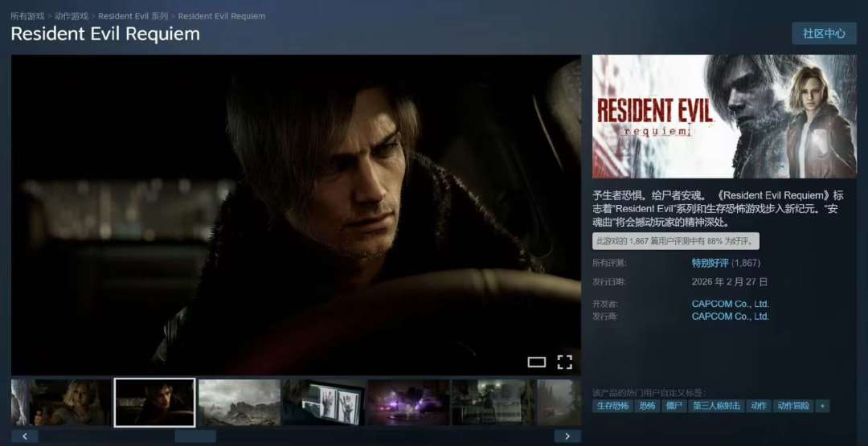
Task: Open developer CAPCOM Co., Ltd. link
Action: click(730, 304)
